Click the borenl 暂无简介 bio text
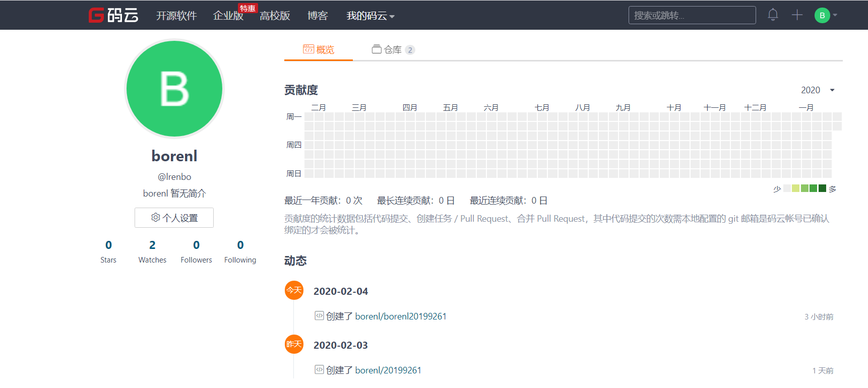Screen dimensions: 868x388 click(174, 193)
